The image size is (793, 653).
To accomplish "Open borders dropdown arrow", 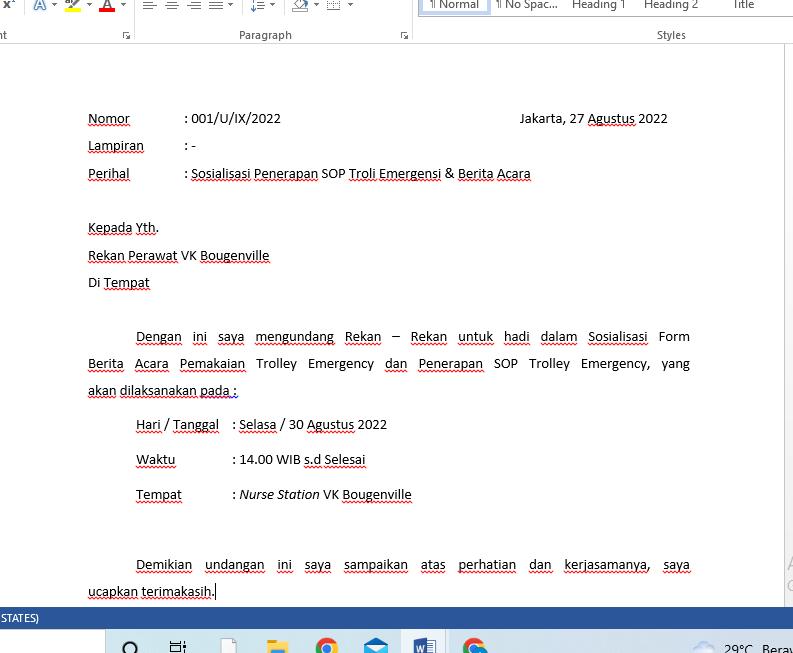I will (350, 5).
